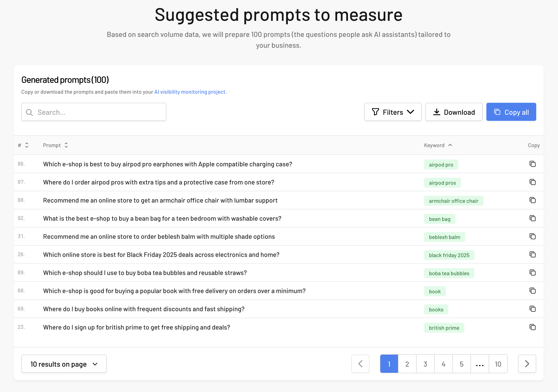
Task: Copy the beblesh balm prompt
Action: [x=532, y=237]
